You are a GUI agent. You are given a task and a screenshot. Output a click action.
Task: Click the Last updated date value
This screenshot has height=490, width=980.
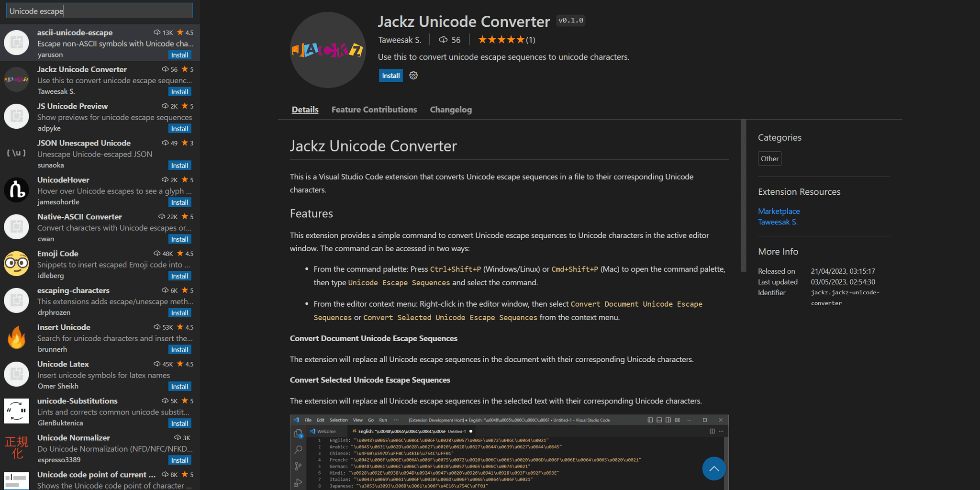click(843, 282)
